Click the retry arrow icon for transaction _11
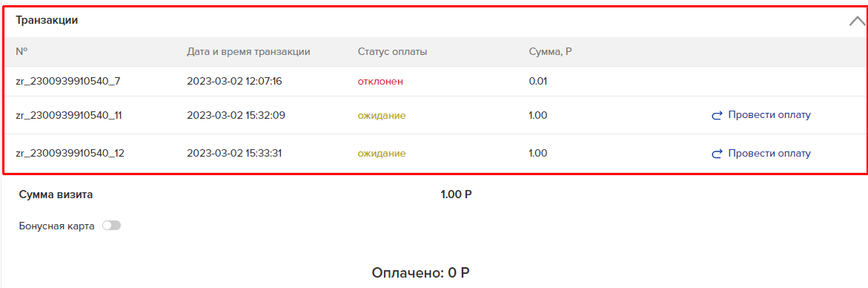The height and width of the screenshot is (288, 868). point(717,116)
